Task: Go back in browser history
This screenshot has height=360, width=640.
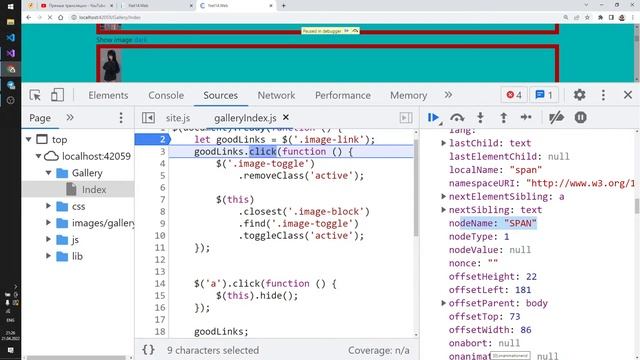Action: click(28, 18)
